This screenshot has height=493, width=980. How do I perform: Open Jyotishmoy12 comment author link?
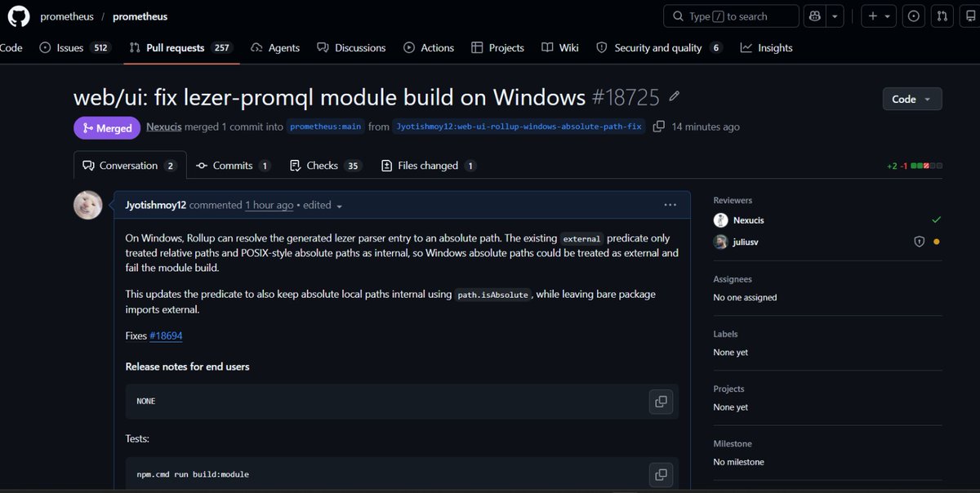coord(156,205)
